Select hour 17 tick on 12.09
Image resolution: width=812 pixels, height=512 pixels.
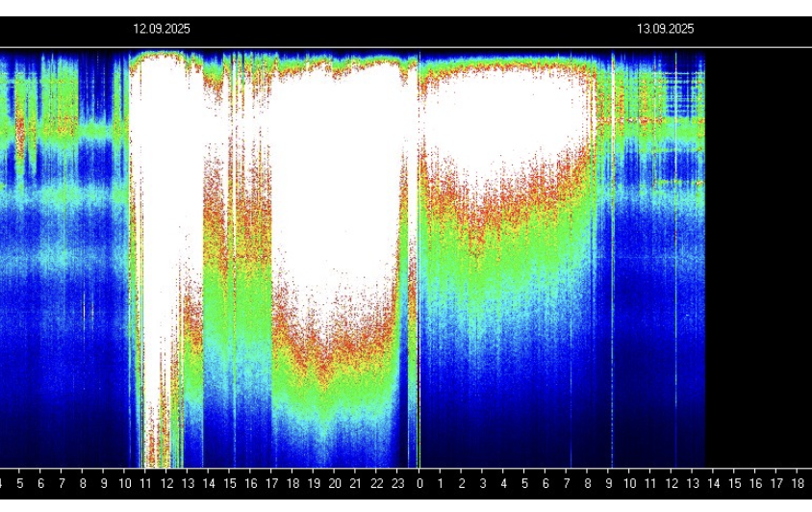point(272,483)
